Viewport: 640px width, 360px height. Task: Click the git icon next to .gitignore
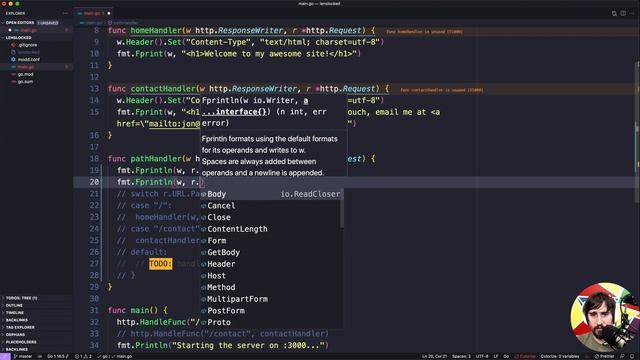13,45
